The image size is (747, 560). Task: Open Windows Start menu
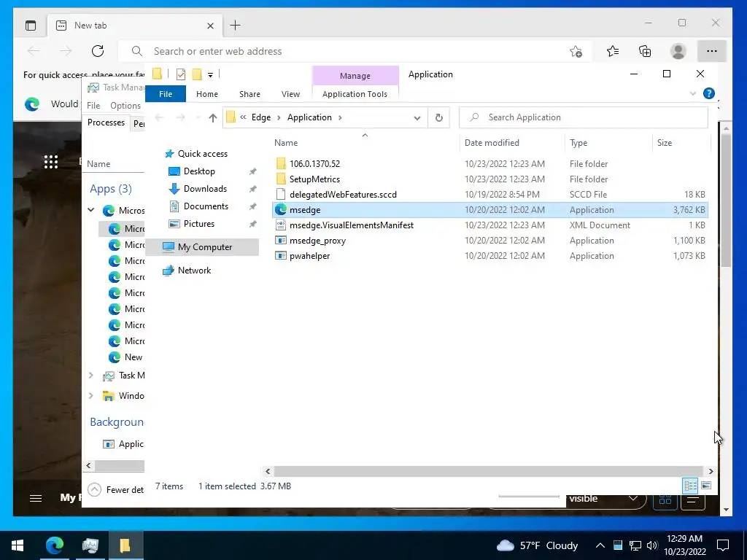[18, 545]
